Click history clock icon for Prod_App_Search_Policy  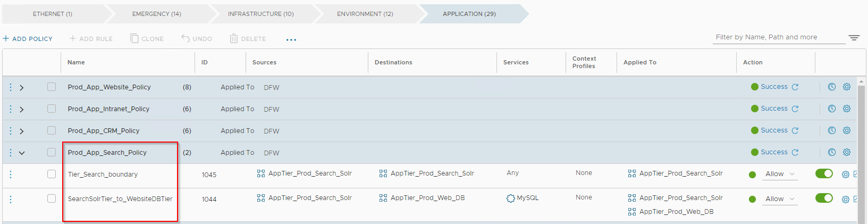click(832, 152)
